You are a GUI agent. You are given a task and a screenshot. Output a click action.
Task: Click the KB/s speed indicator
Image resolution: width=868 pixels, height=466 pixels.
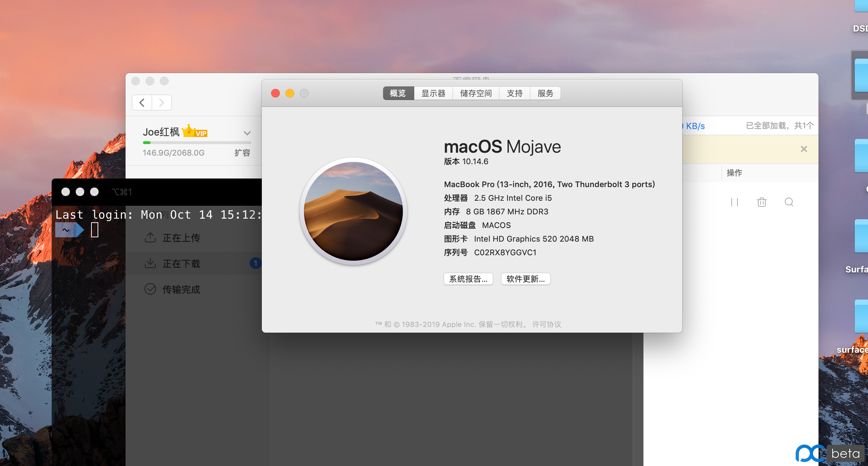pos(694,126)
